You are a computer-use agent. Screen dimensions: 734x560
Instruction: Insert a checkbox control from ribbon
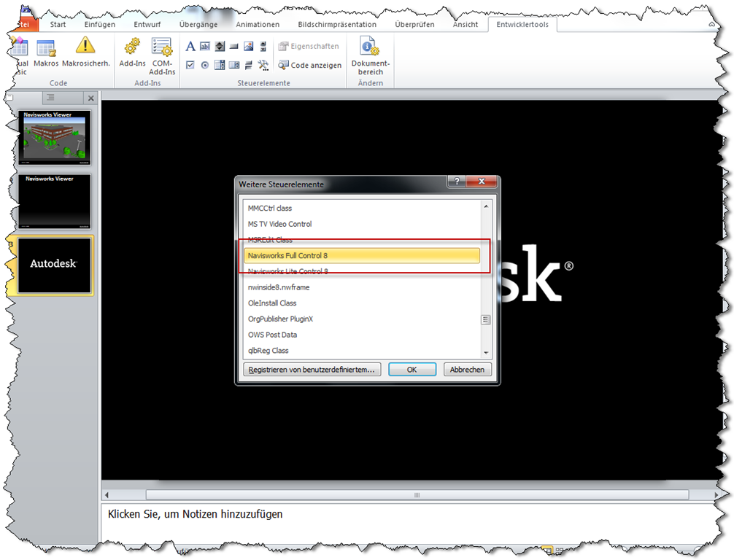pyautogui.click(x=190, y=65)
